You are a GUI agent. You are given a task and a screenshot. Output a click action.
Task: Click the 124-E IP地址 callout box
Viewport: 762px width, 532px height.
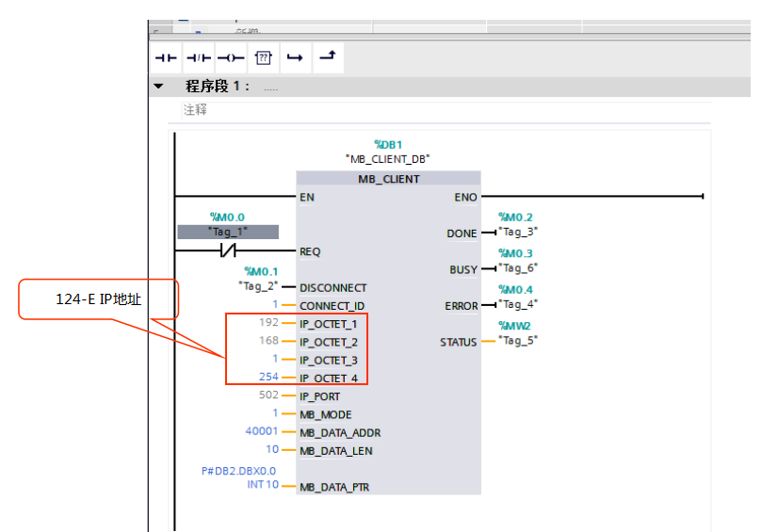click(99, 299)
